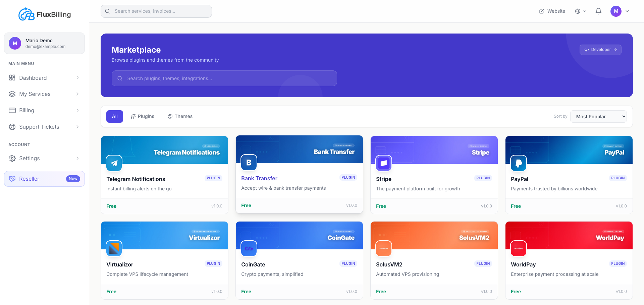644x305 pixels.
Task: Open My Services menu item
Action: 44,94
